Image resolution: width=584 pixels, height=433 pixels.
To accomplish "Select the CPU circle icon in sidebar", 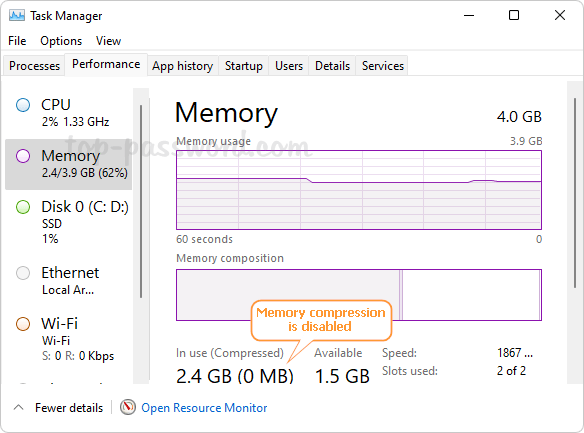I will point(23,105).
